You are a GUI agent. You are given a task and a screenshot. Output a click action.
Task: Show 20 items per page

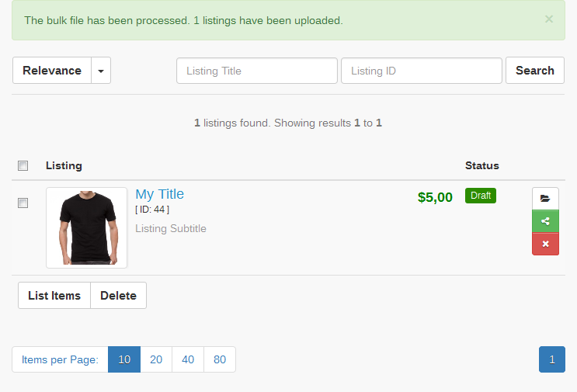click(x=156, y=359)
